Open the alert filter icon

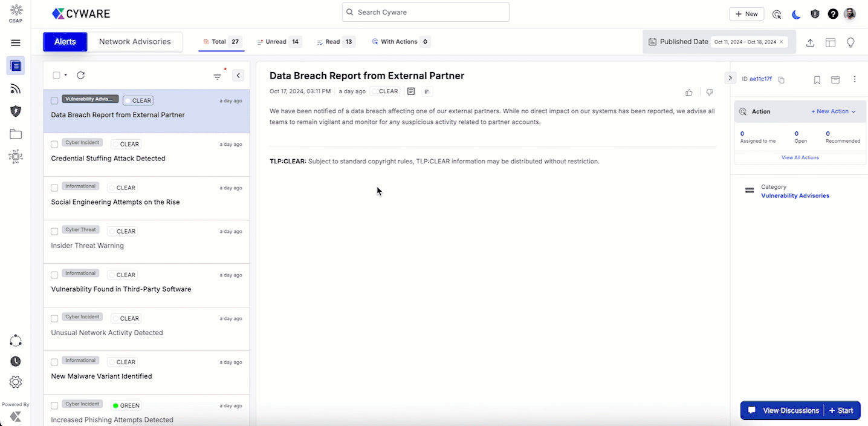[217, 76]
